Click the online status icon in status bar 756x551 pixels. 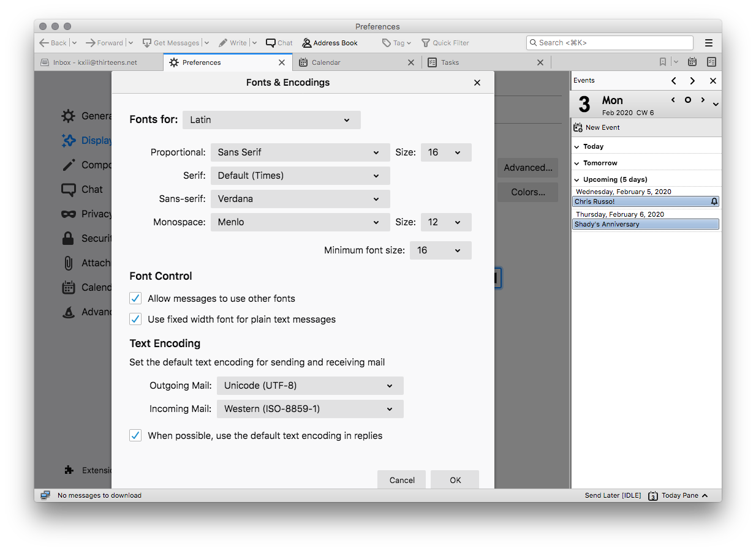[x=45, y=495]
